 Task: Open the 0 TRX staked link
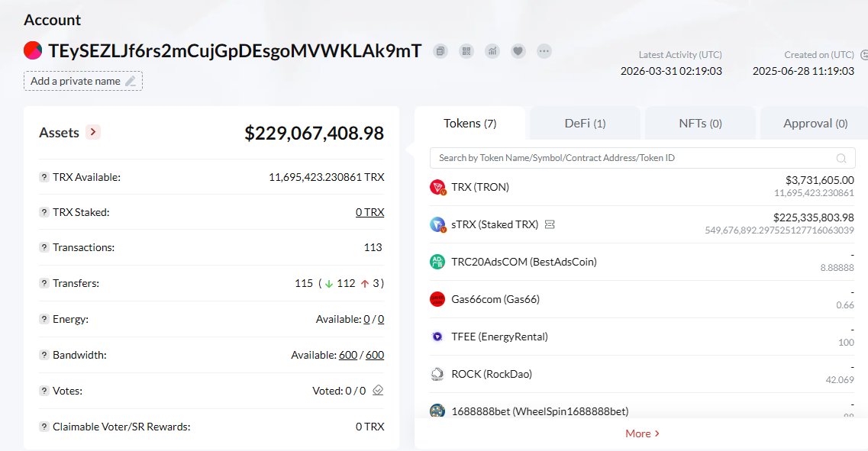click(369, 212)
